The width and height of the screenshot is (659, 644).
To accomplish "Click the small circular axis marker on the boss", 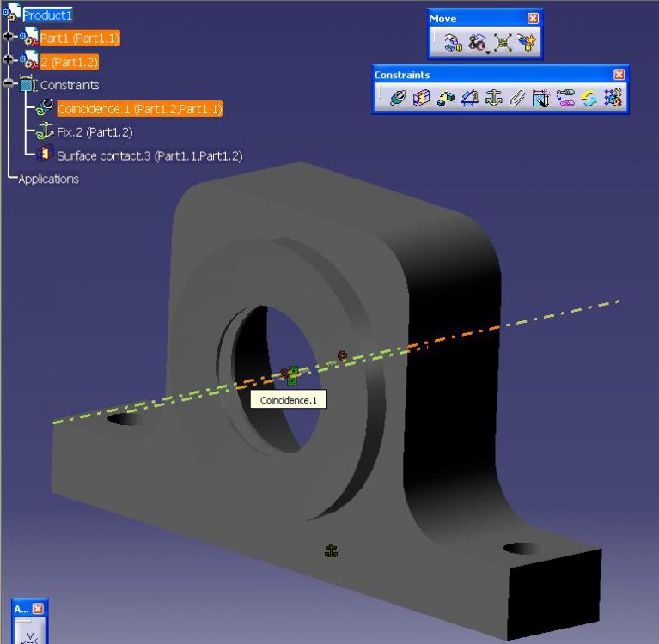I will pyautogui.click(x=343, y=355).
